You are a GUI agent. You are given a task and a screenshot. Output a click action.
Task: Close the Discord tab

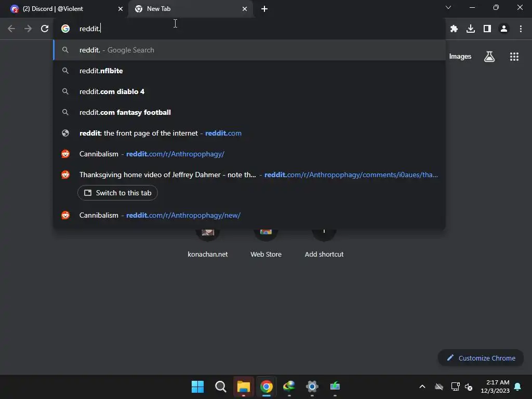tap(121, 9)
